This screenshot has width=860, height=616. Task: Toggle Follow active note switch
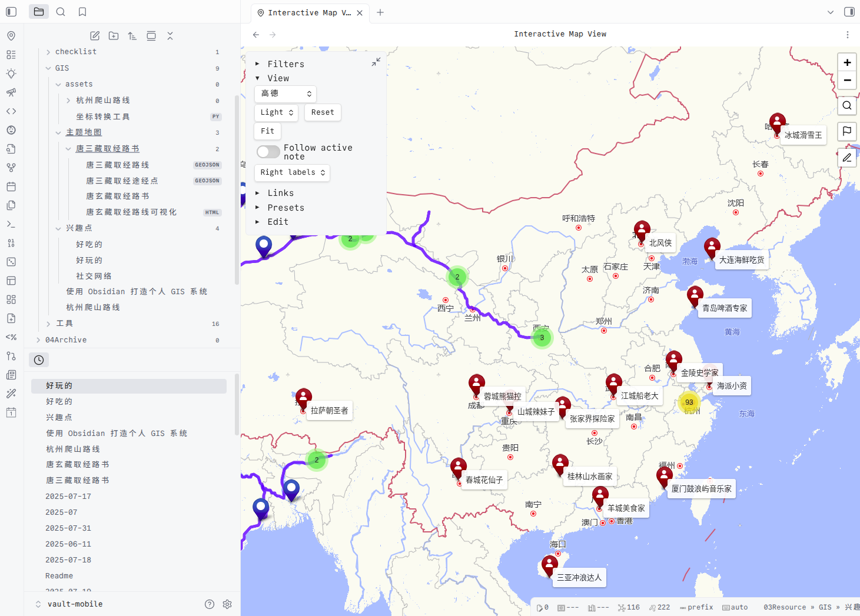[x=268, y=152]
